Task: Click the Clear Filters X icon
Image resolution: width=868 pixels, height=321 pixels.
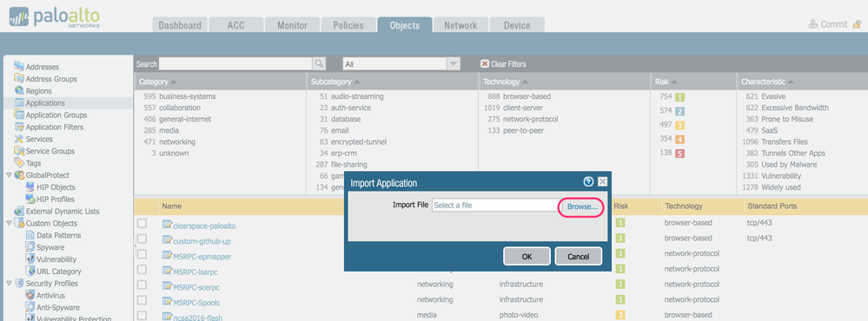Action: (484, 63)
